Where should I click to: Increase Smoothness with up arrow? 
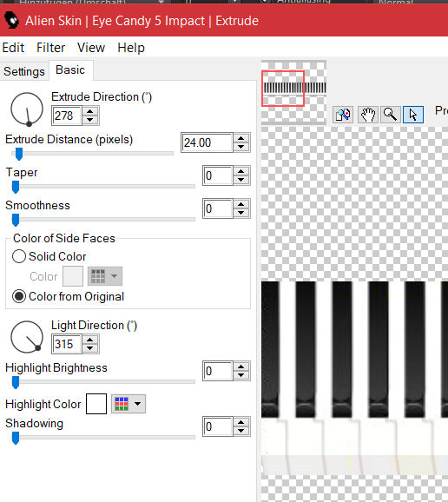coord(241,204)
